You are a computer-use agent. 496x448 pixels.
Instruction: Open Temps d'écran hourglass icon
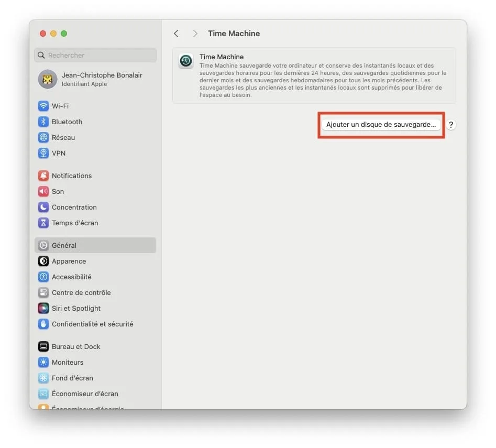[x=43, y=223]
